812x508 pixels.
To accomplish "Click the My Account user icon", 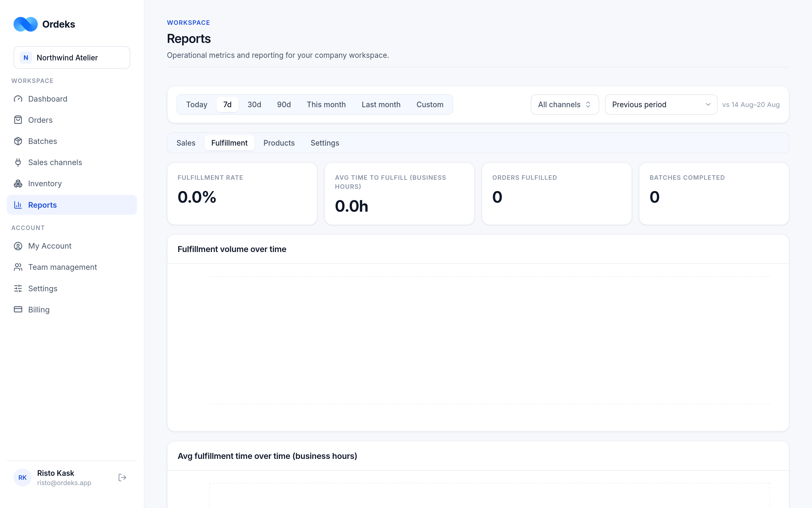I will tap(18, 246).
